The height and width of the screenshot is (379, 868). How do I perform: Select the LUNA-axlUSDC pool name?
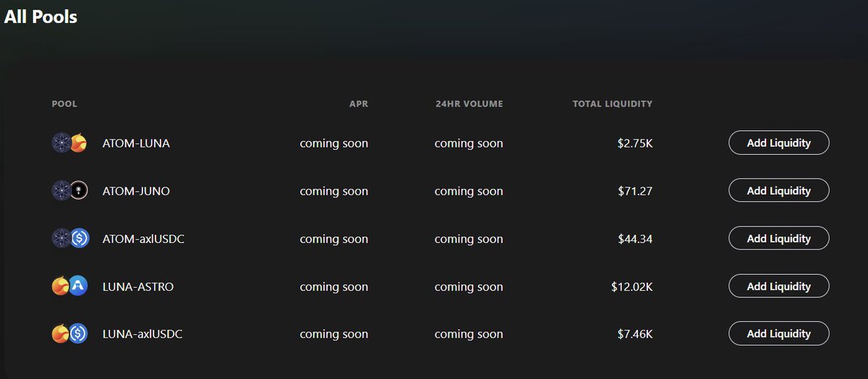pos(142,334)
